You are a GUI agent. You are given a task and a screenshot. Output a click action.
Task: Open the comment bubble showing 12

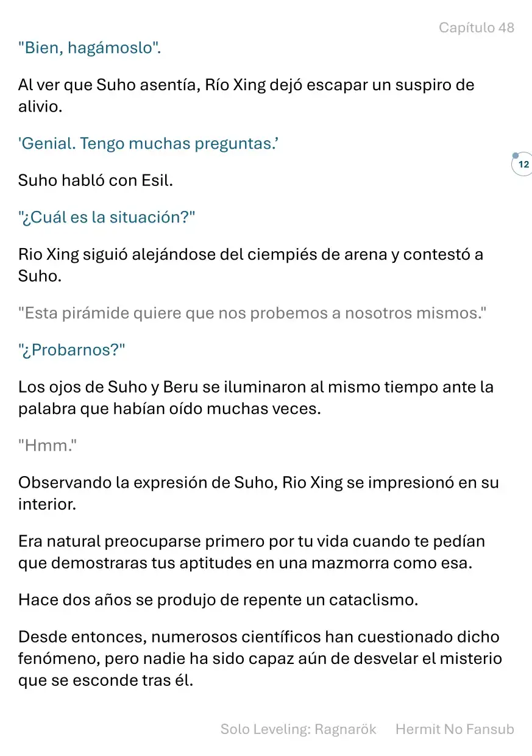point(523,164)
